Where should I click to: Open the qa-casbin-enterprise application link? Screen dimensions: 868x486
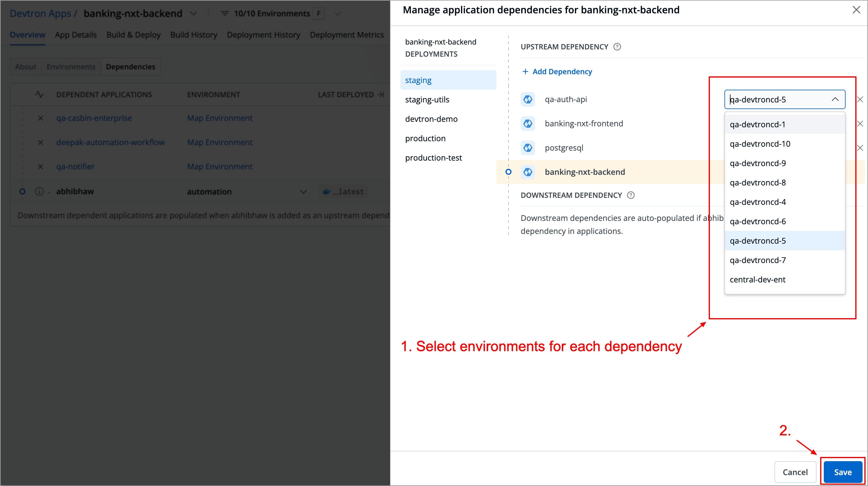click(x=94, y=118)
